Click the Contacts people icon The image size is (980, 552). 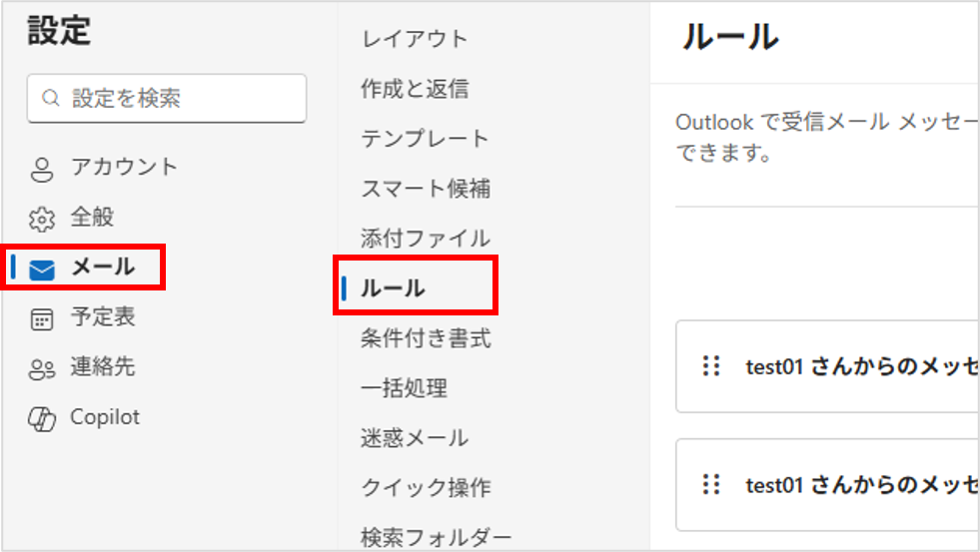coord(42,368)
